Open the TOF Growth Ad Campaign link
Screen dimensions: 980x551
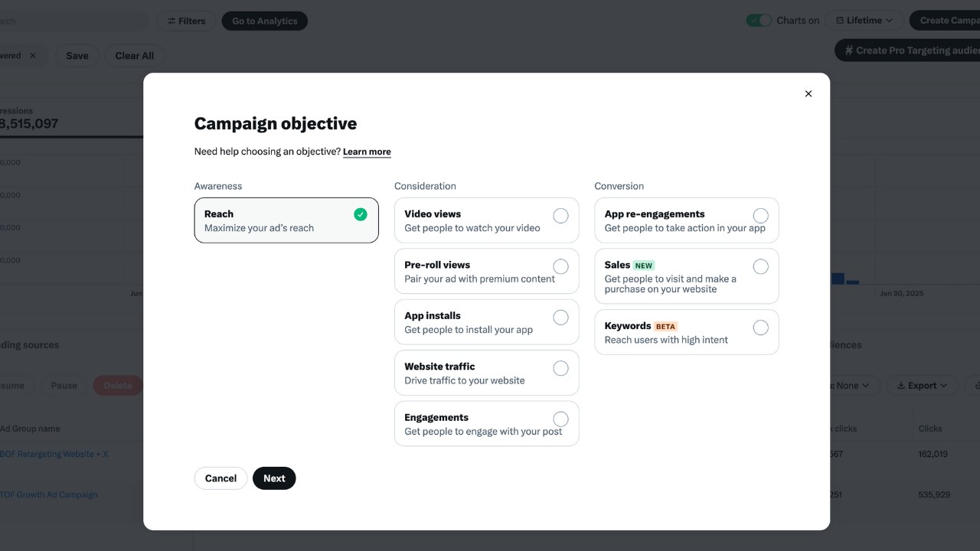[x=48, y=494]
